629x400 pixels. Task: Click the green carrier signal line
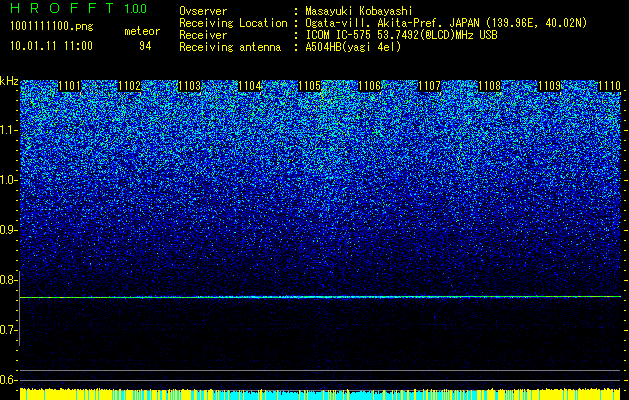pyautogui.click(x=320, y=297)
